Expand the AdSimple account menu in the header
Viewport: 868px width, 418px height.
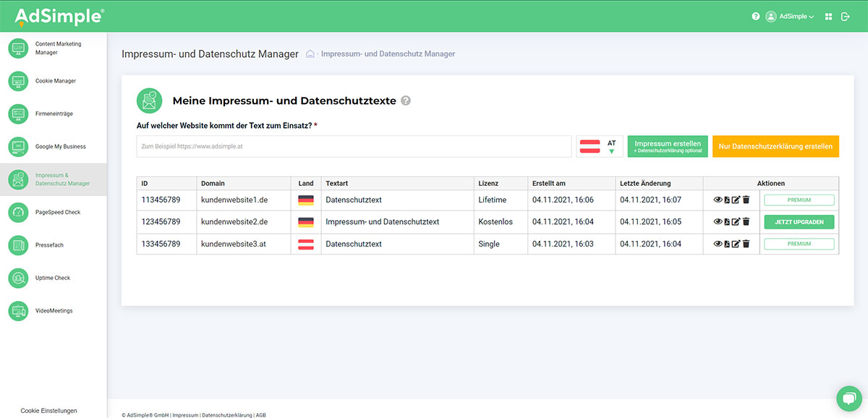(x=790, y=16)
